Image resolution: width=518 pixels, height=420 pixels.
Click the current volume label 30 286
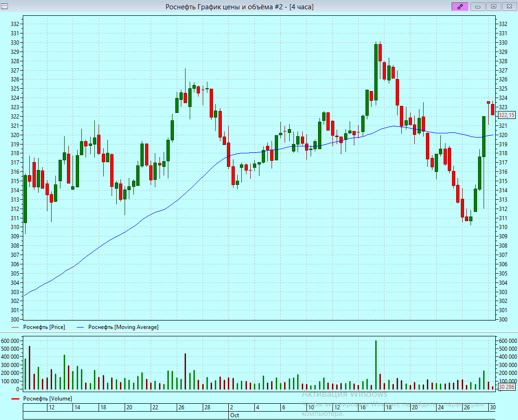coord(506,387)
